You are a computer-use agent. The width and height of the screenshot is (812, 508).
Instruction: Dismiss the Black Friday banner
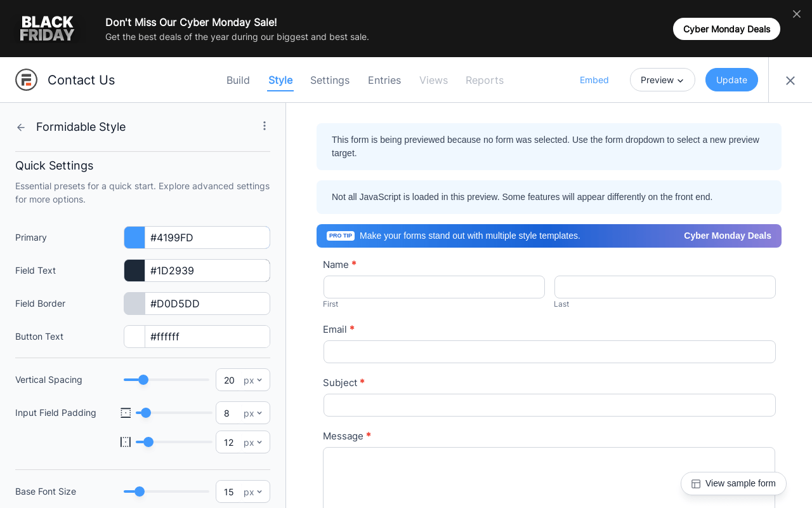[797, 14]
